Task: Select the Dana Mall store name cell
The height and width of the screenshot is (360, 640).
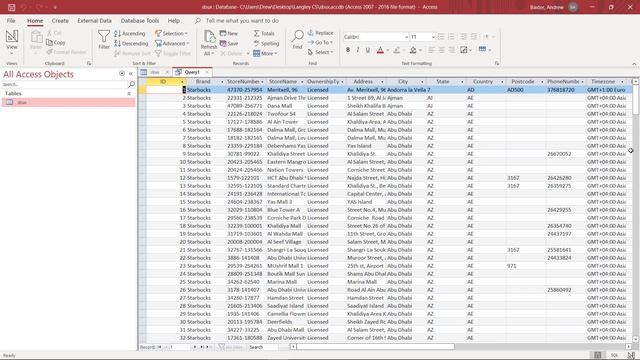Action: point(286,106)
